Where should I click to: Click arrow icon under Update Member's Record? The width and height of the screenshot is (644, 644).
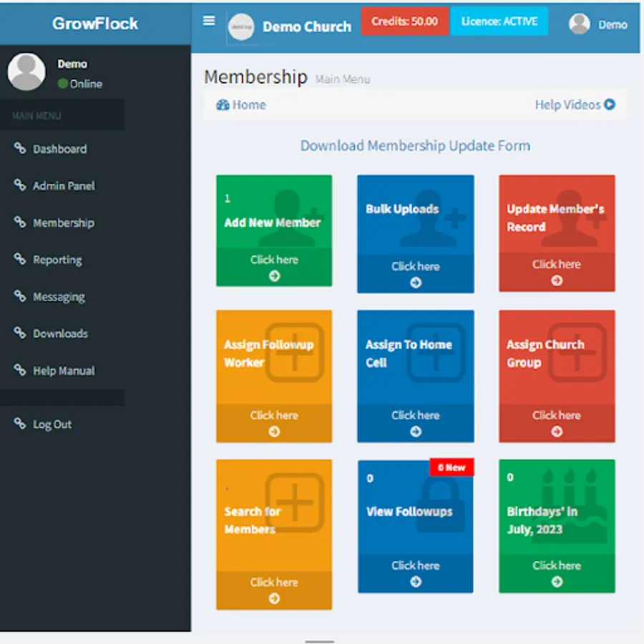[x=557, y=280]
